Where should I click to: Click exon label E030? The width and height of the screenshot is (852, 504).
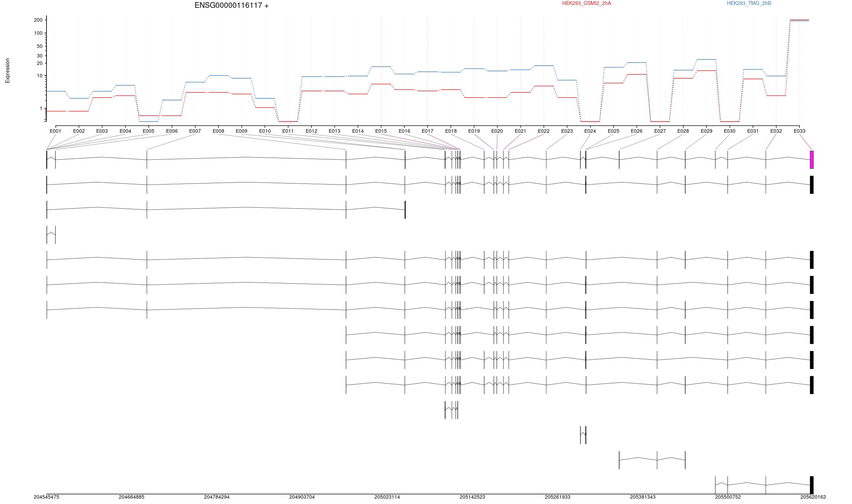730,131
